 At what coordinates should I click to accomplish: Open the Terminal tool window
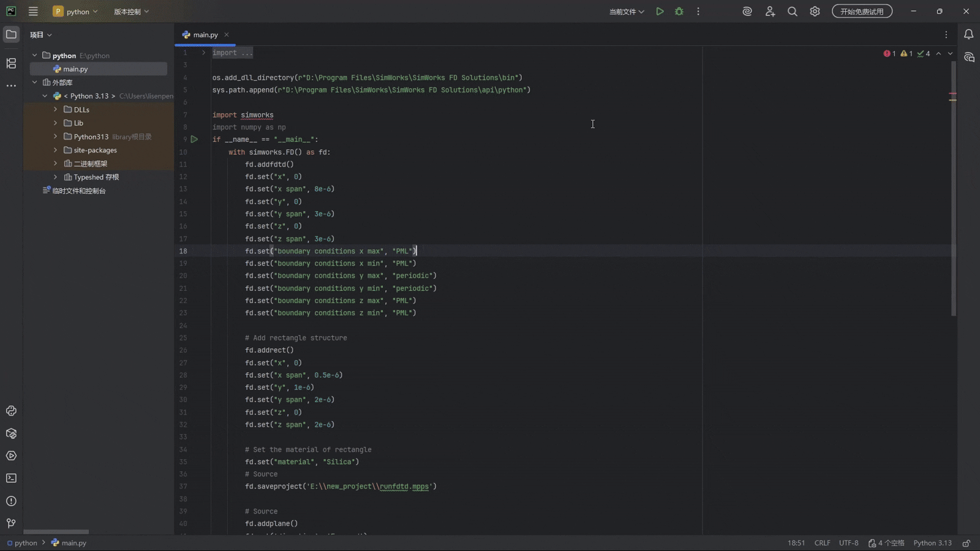tap(11, 478)
